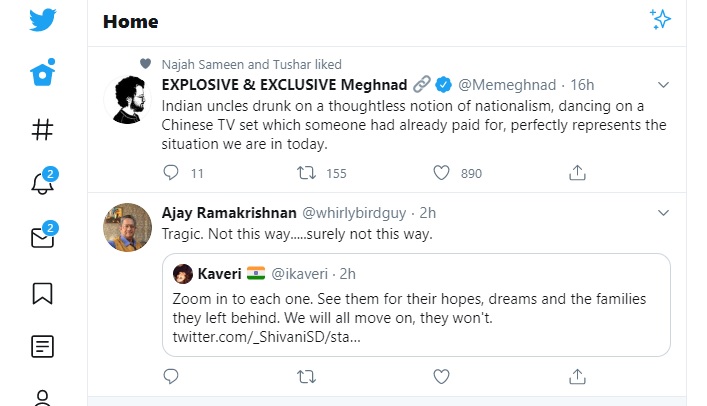
Task: Click the Twitter bird logo
Action: point(42,20)
